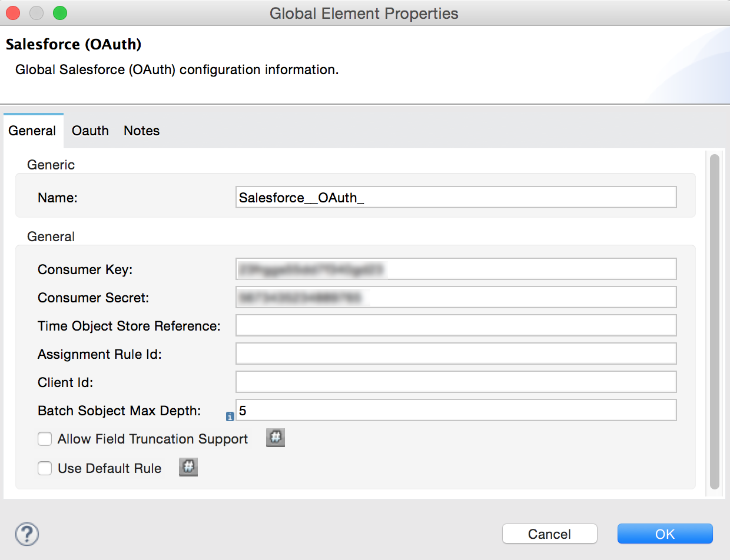The image size is (730, 560).
Task: Edit the Batch Sobject Max Depth value
Action: 456,411
